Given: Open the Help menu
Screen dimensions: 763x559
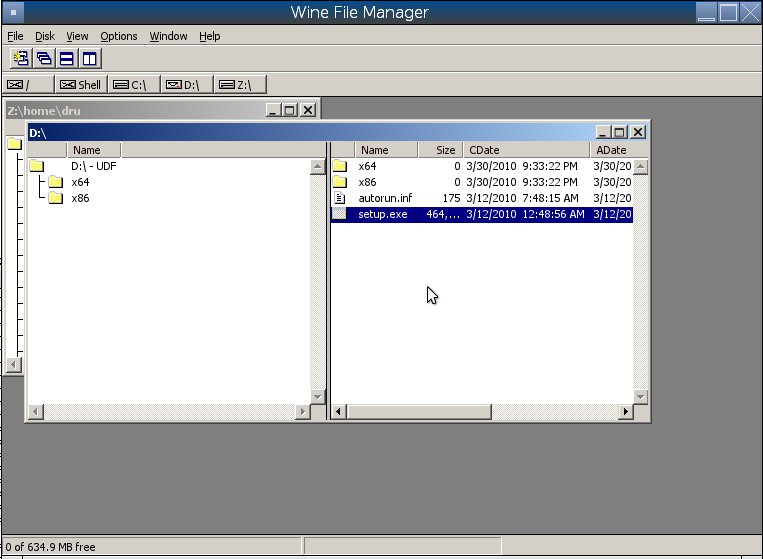Looking at the screenshot, I should [x=210, y=36].
